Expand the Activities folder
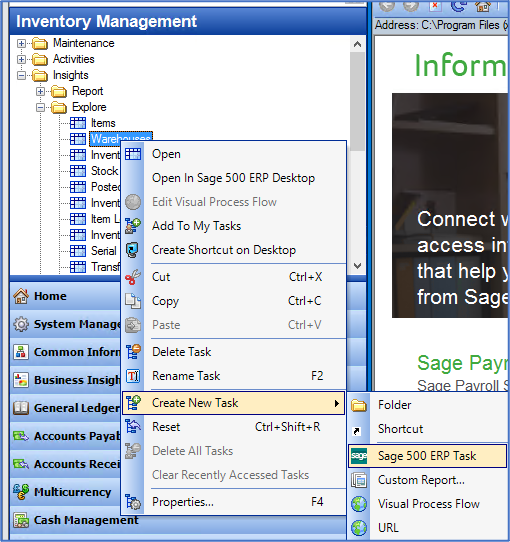The width and height of the screenshot is (510, 542). click(21, 59)
